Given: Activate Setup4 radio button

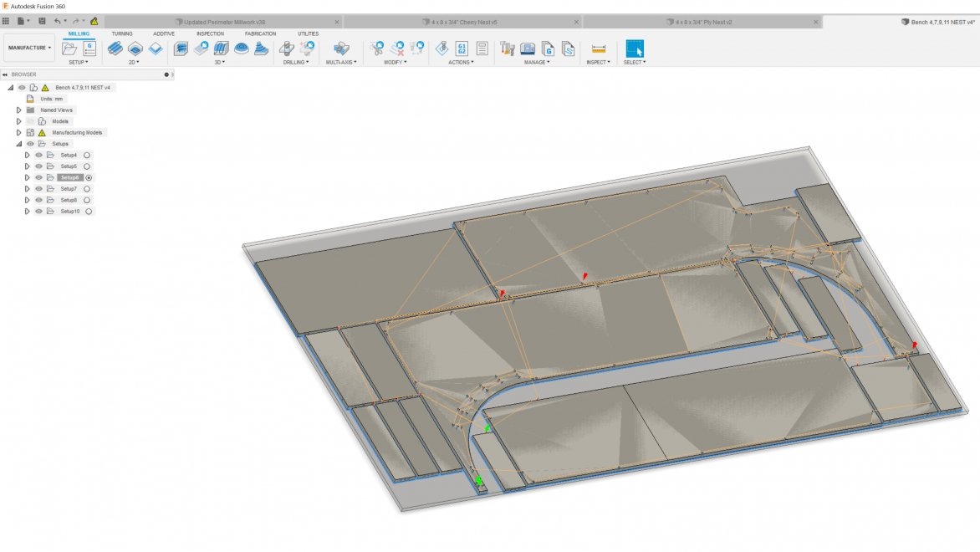Looking at the screenshot, I should coord(87,155).
